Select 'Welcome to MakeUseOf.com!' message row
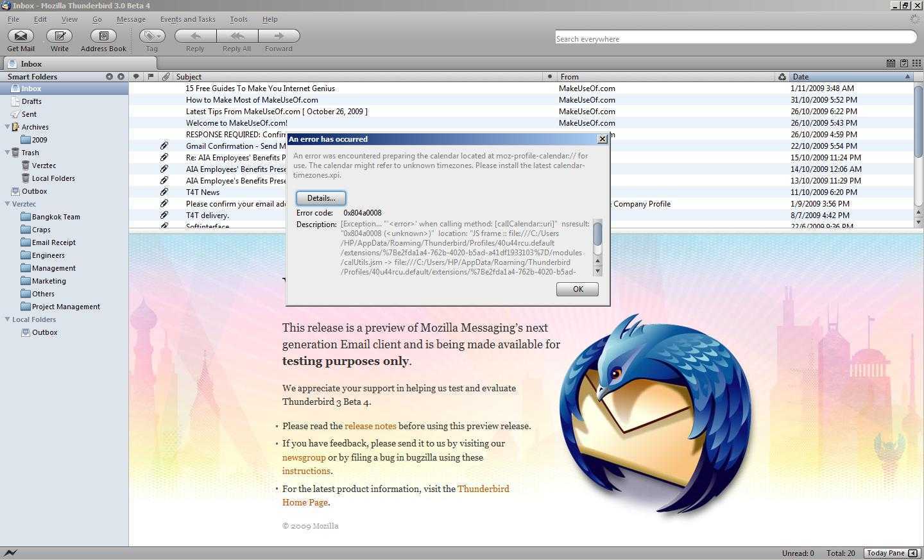The height and width of the screenshot is (560, 924). 521,123
